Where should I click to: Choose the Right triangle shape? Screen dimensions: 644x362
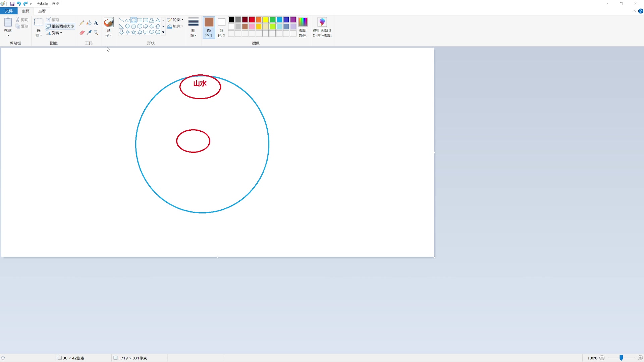tap(121, 26)
